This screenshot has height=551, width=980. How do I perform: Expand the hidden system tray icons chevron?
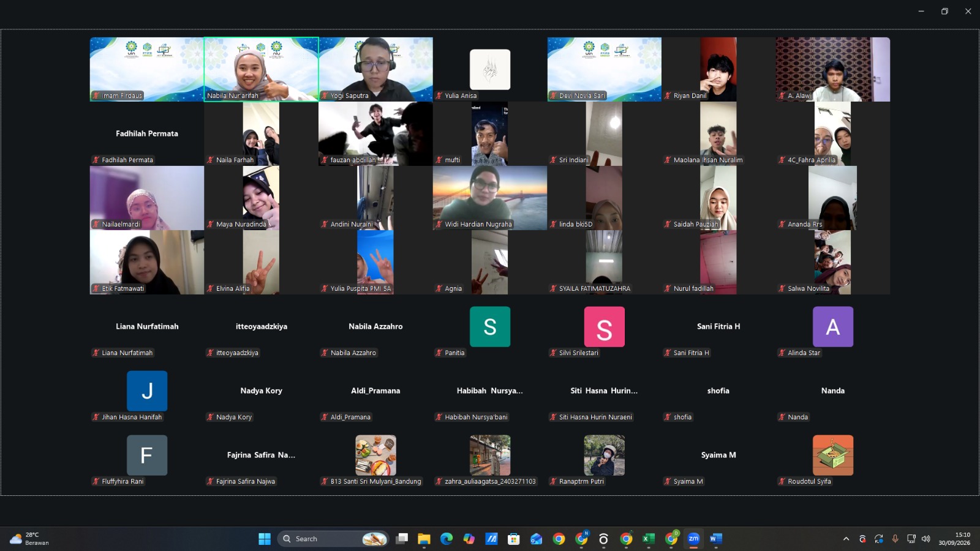(846, 539)
